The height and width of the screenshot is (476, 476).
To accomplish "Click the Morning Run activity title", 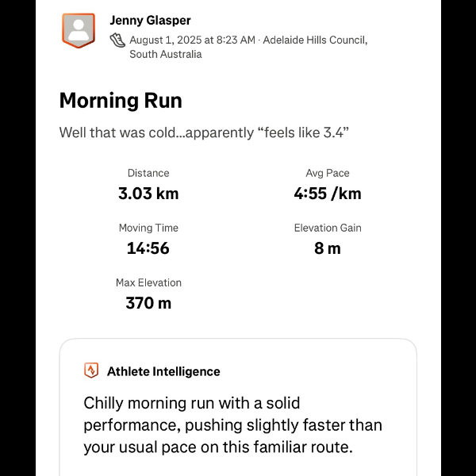I will (x=121, y=101).
